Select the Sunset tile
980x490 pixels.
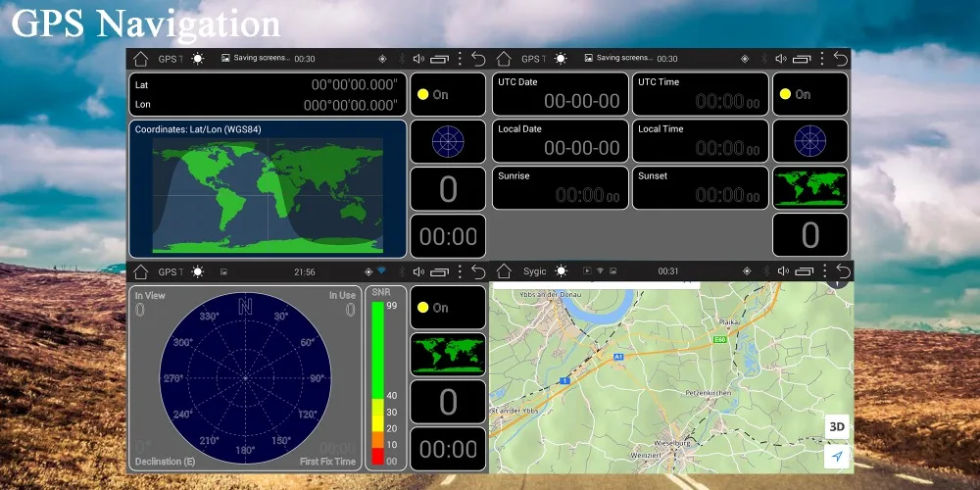[700, 188]
